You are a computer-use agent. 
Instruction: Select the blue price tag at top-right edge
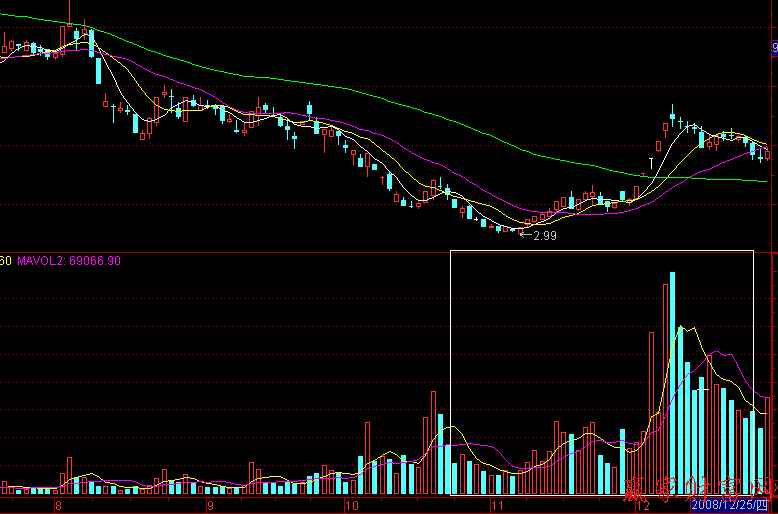774,46
